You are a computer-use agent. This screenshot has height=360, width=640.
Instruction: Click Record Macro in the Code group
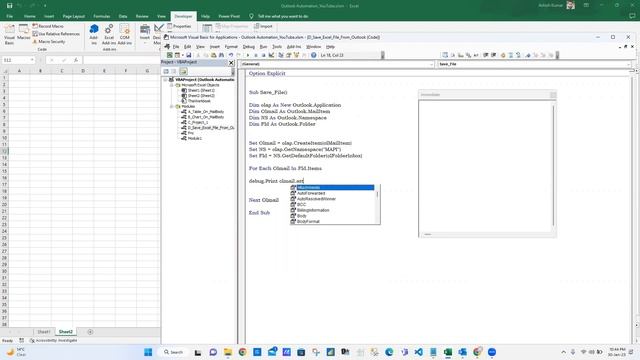pos(48,26)
